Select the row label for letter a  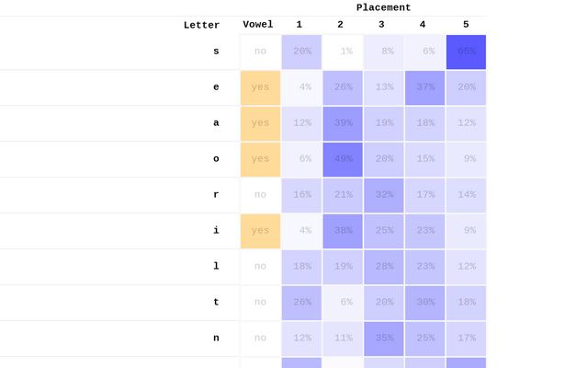[x=216, y=122]
